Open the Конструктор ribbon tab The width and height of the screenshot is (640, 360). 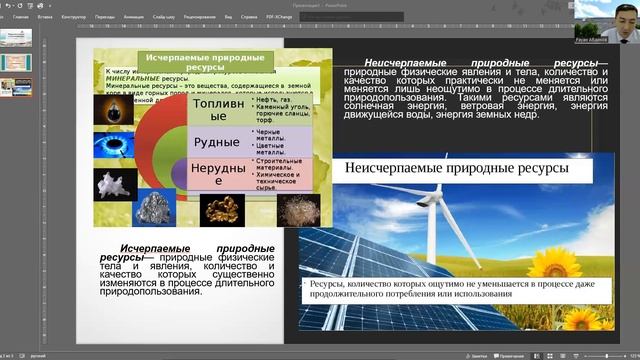pos(73,17)
